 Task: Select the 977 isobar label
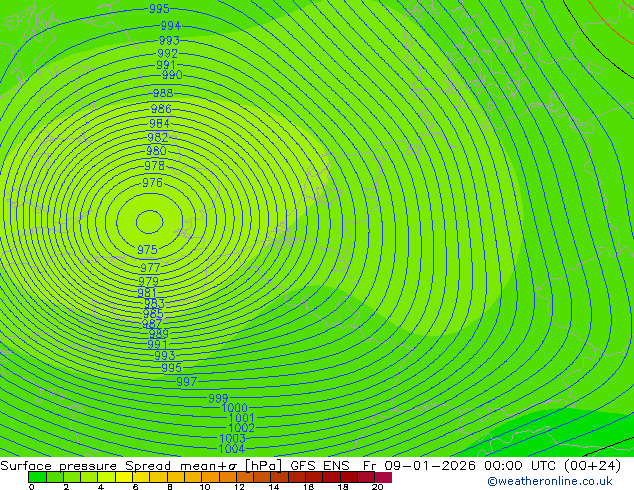click(150, 267)
